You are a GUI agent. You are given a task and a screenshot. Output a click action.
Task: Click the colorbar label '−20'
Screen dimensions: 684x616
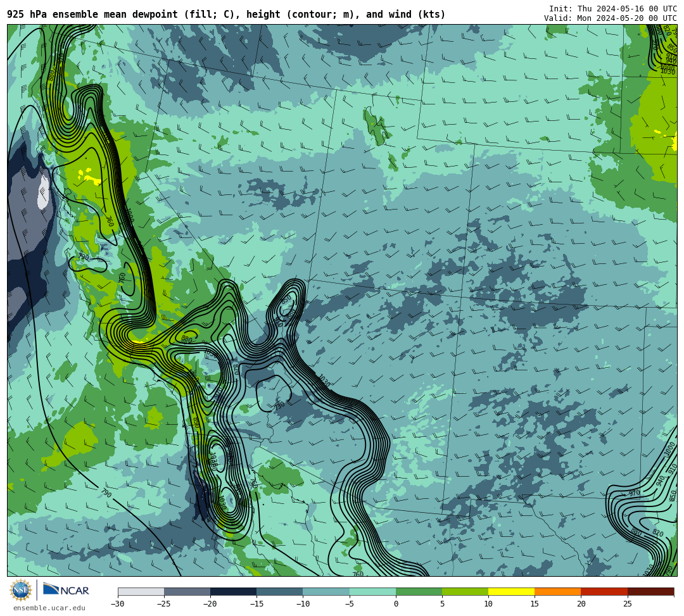point(210,604)
